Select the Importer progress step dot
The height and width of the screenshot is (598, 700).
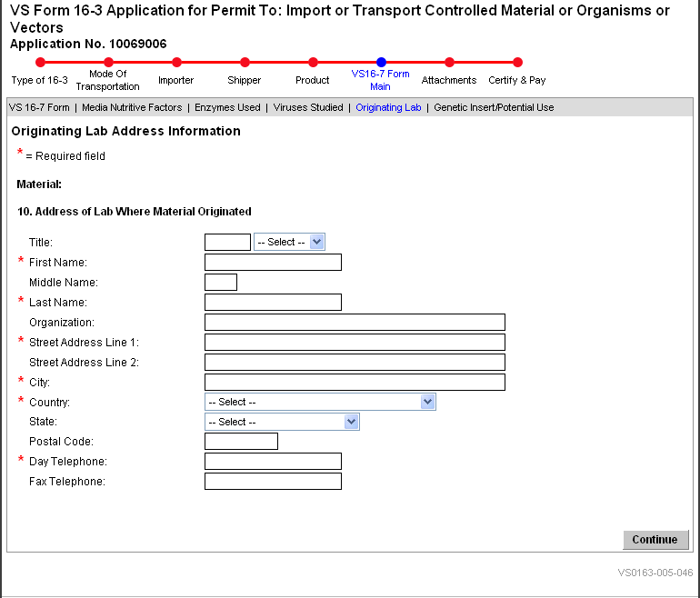click(x=176, y=63)
